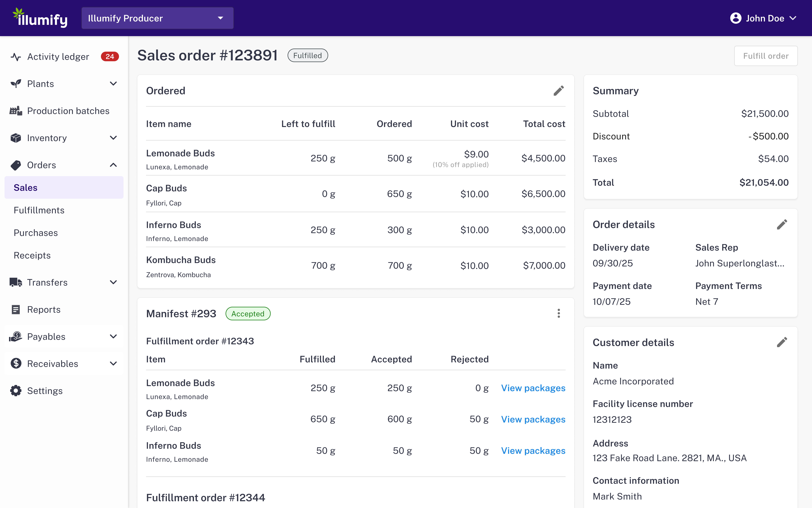
Task: Click the Transfers truck icon
Action: 16,282
